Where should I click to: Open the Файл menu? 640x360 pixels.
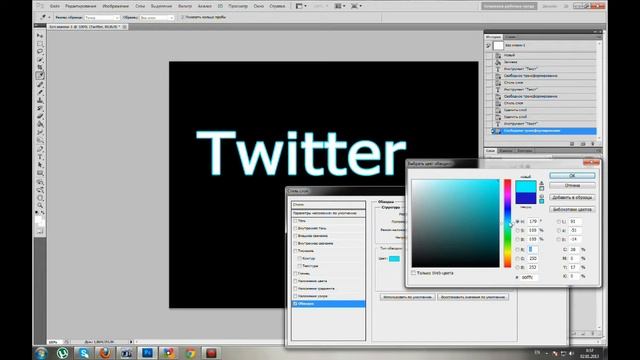[x=55, y=6]
